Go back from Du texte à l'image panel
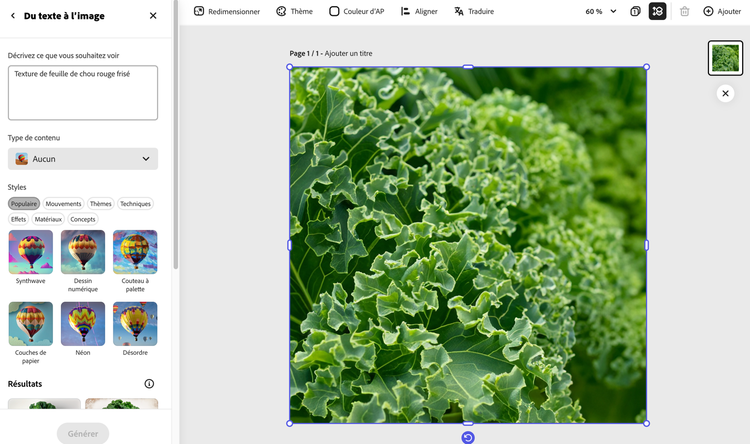This screenshot has width=750, height=444. pos(13,16)
